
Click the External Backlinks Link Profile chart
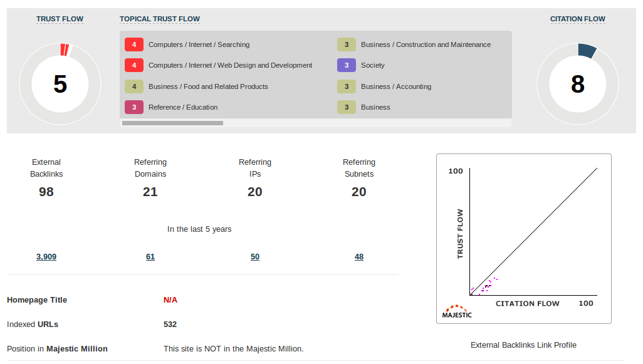tap(524, 238)
